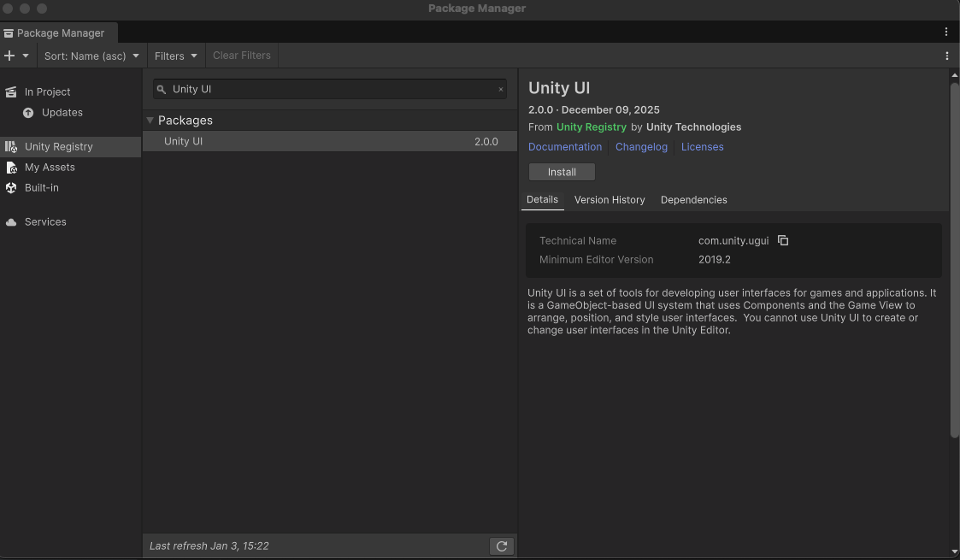Open the Sort: Name (asc) dropdown
The height and width of the screenshot is (560, 960).
(91, 56)
